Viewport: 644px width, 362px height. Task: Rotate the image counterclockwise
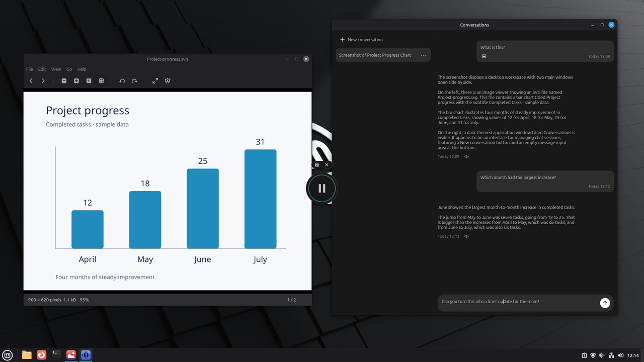[122, 81]
